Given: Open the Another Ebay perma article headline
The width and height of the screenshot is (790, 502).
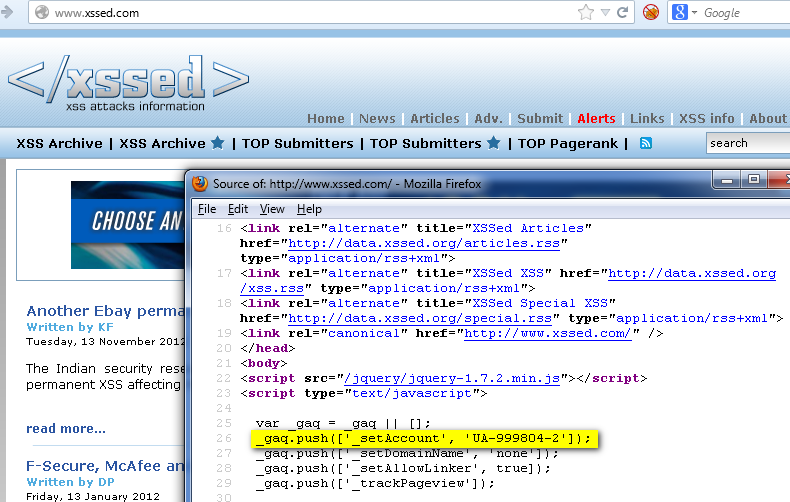Looking at the screenshot, I should click(x=105, y=311).
